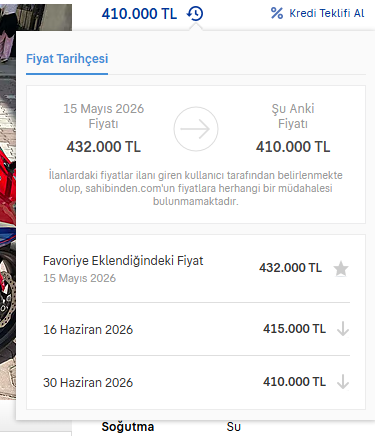Viewport: 375px width, 436px height.
Task: Open the price history clock icon
Action: [x=195, y=14]
